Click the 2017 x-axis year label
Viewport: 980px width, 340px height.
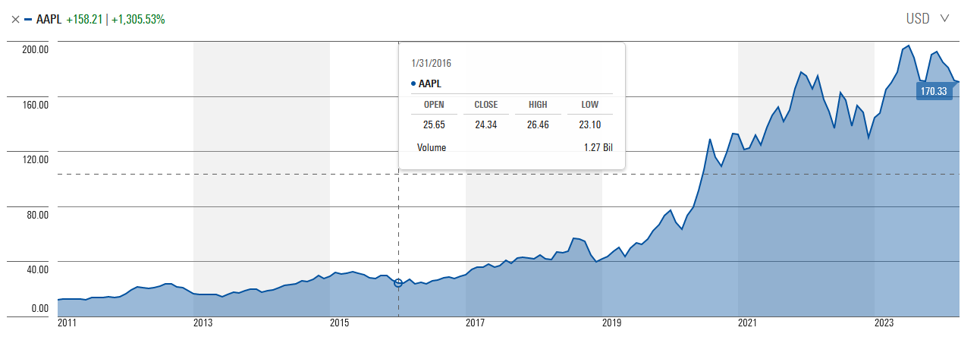point(475,323)
